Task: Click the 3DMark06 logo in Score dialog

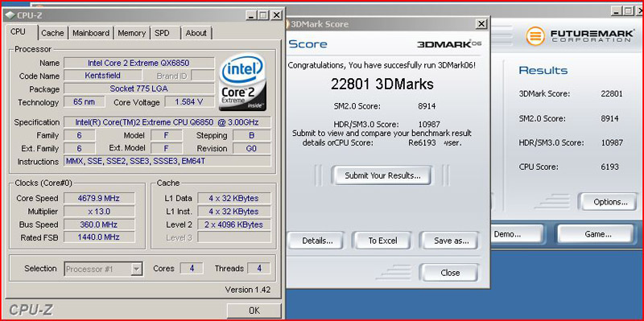Action: pyautogui.click(x=449, y=44)
